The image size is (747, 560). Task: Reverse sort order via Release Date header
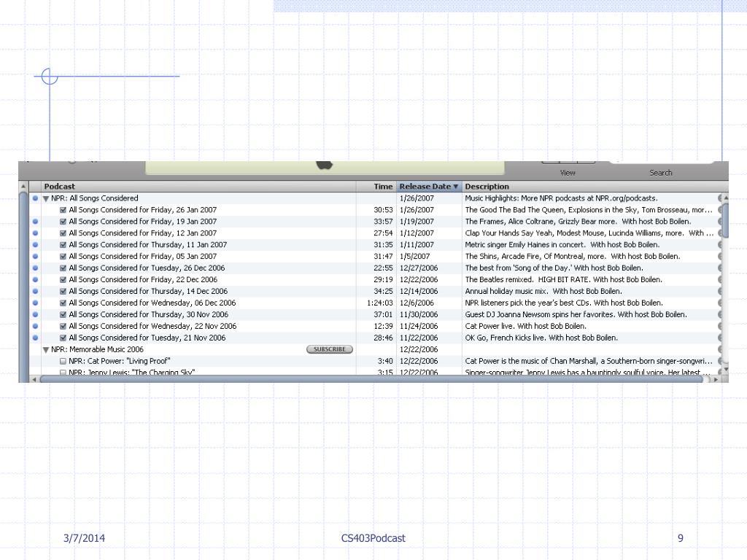point(429,187)
